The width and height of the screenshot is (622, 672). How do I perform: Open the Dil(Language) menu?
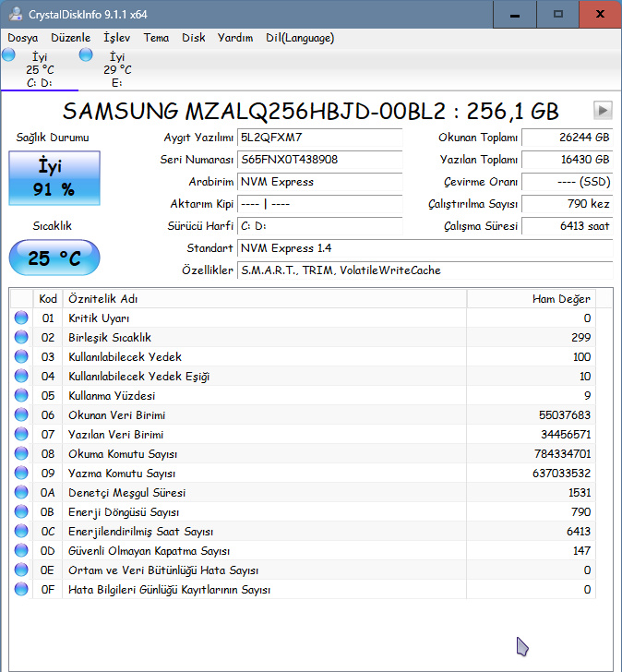point(300,38)
